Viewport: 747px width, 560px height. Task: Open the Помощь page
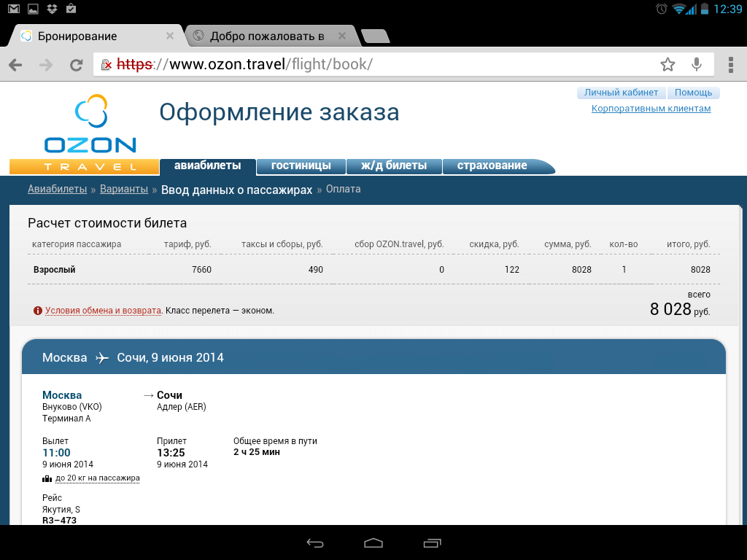[693, 93]
